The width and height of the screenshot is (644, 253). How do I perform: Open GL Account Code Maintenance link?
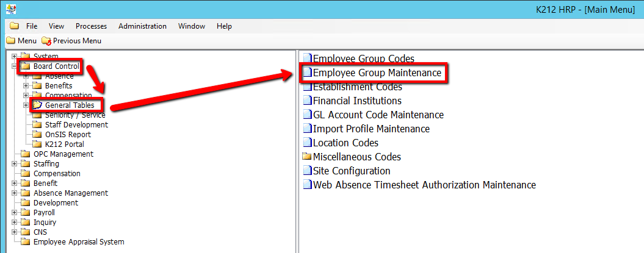pos(378,115)
